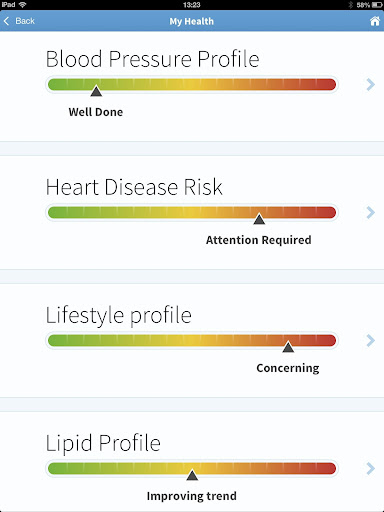Select the Heart Disease Risk heading
This screenshot has width=384, height=512.
134,187
